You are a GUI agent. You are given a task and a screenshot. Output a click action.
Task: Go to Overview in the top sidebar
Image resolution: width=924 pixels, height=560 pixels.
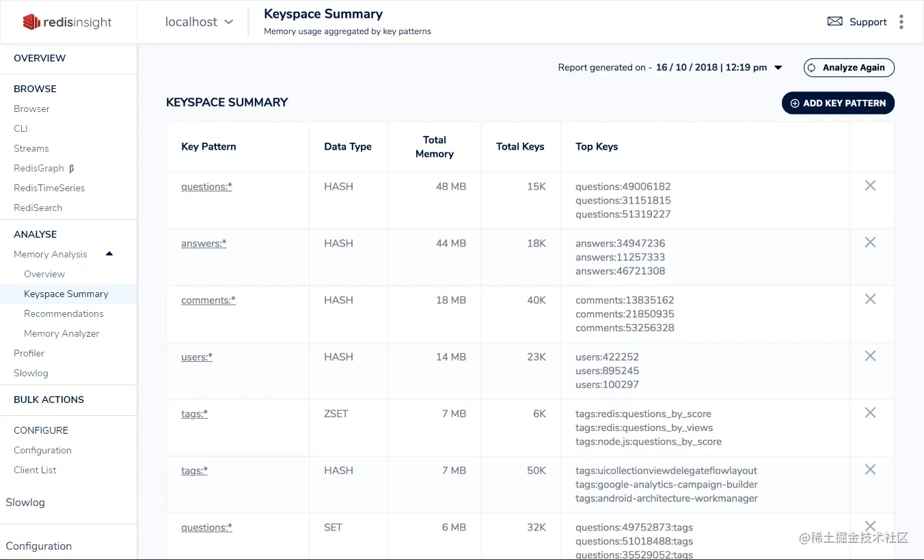[40, 58]
